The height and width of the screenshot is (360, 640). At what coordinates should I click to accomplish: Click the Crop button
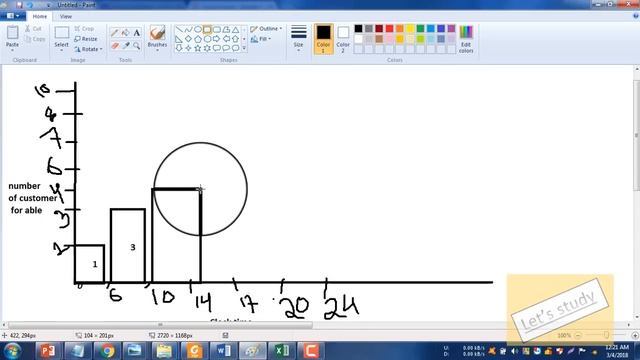(84, 29)
